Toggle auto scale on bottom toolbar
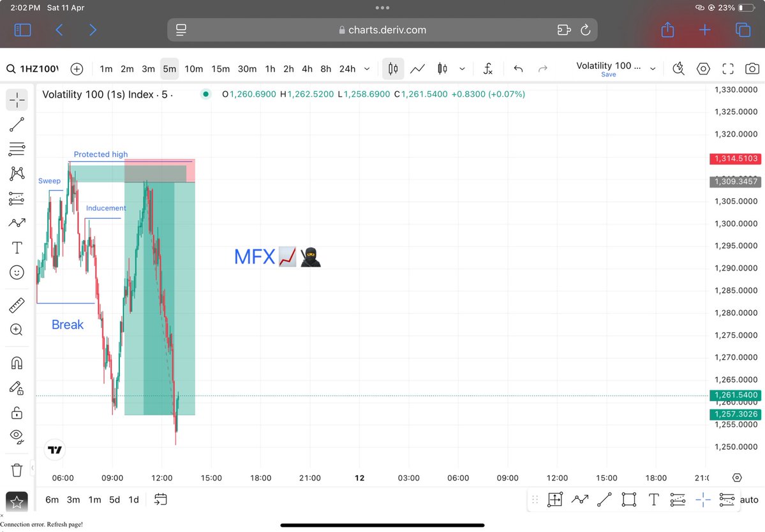Viewport: 765px width, 532px height. [x=749, y=499]
